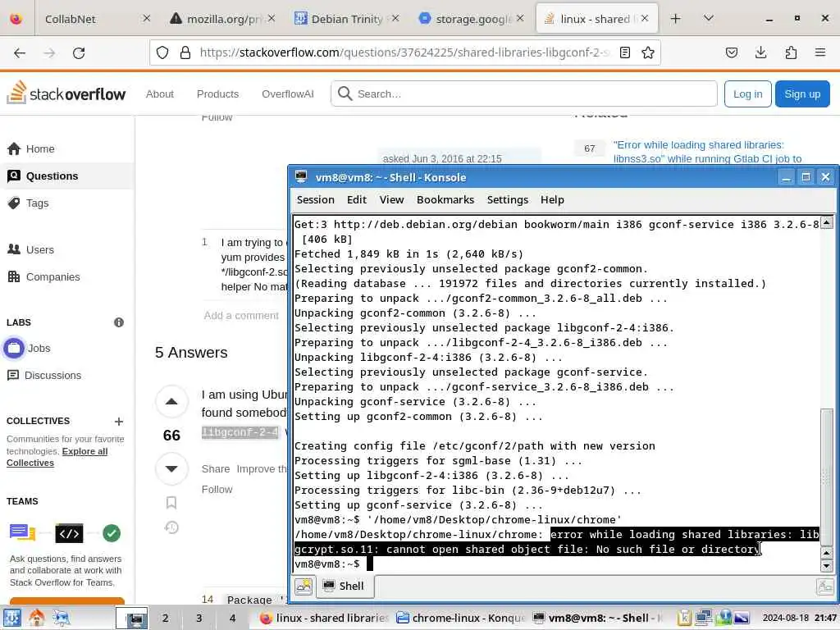The image size is (840, 630).
Task: Open Products link in header
Action: pyautogui.click(x=217, y=94)
